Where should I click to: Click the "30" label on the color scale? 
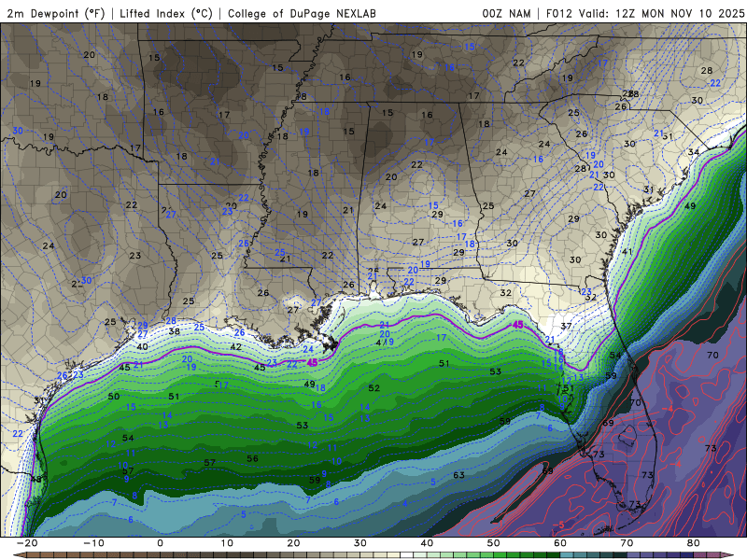click(x=360, y=543)
